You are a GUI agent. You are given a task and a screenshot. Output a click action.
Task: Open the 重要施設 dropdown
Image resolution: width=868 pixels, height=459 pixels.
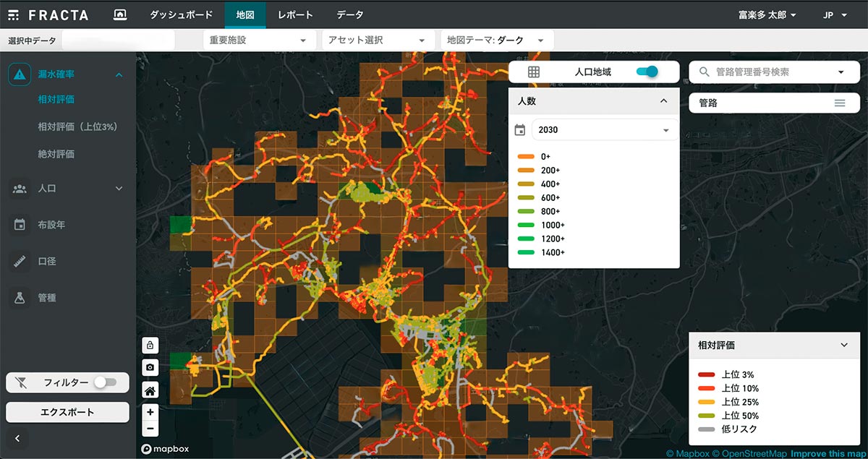[x=259, y=40]
